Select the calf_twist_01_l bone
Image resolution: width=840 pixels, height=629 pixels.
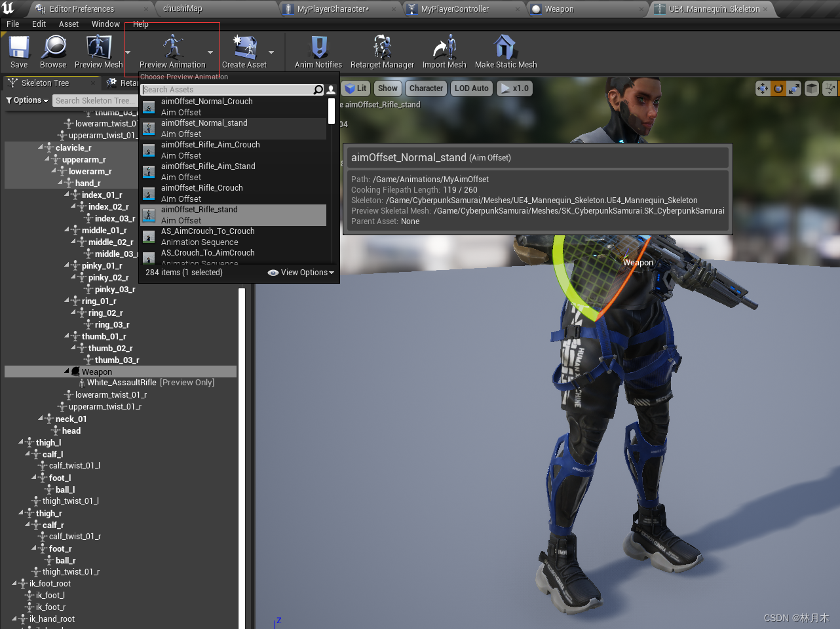click(74, 466)
